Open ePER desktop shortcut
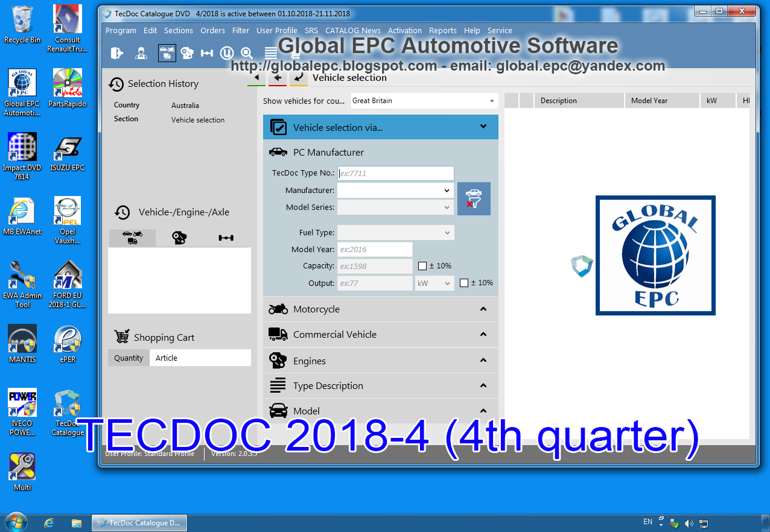The width and height of the screenshot is (770, 532). [68, 344]
